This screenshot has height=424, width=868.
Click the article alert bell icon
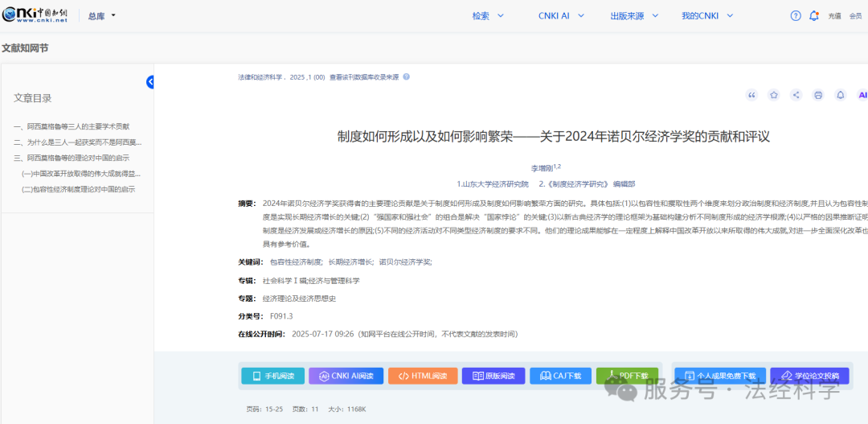(x=841, y=95)
